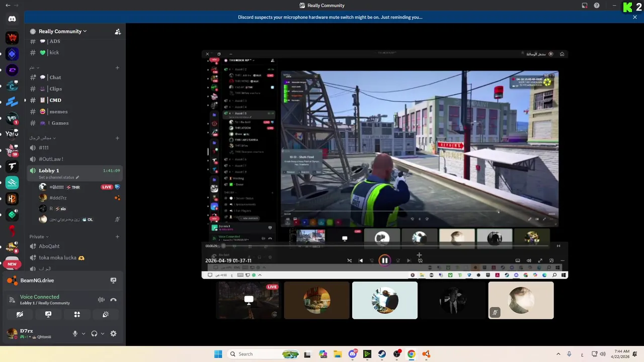Click the Windows taskbar Search box
This screenshot has height=362, width=644.
click(x=263, y=354)
